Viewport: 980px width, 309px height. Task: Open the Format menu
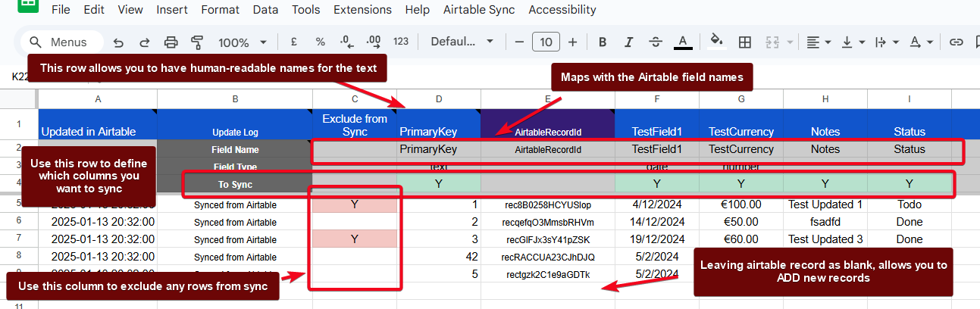point(220,10)
